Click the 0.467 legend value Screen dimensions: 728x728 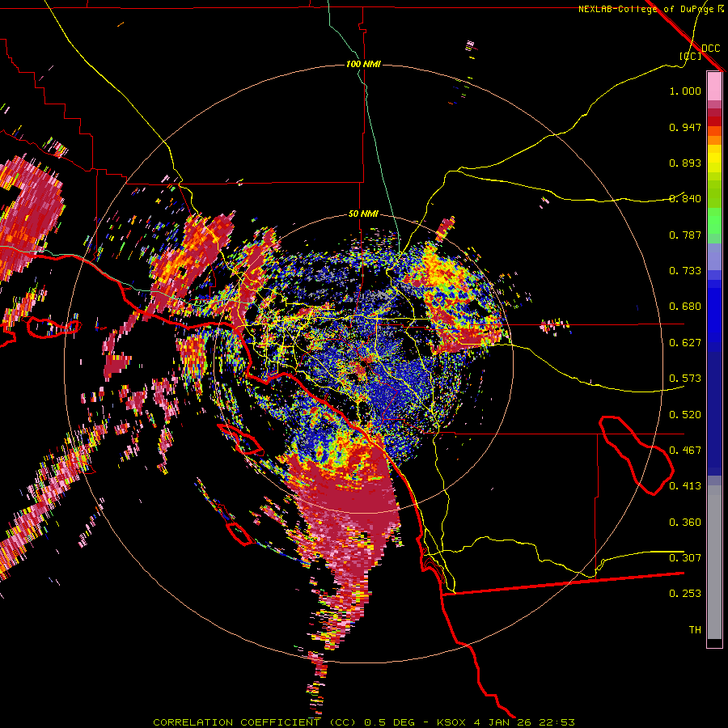(685, 451)
